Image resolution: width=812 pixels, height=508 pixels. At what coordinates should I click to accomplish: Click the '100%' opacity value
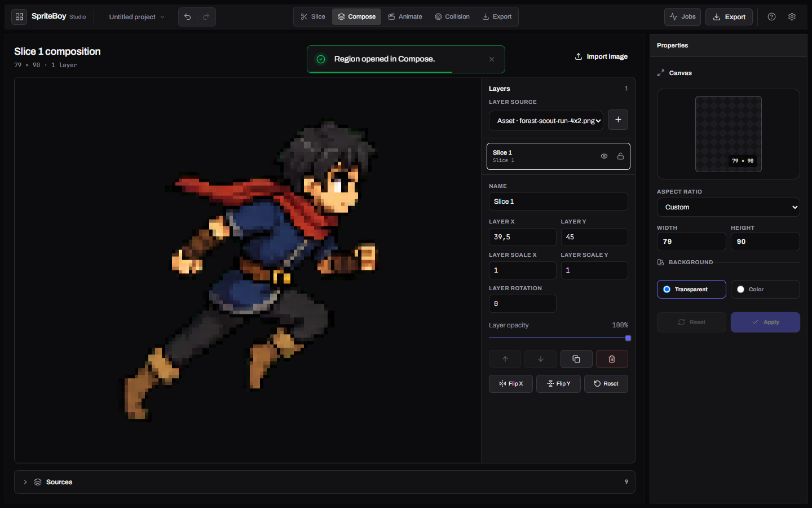click(620, 325)
